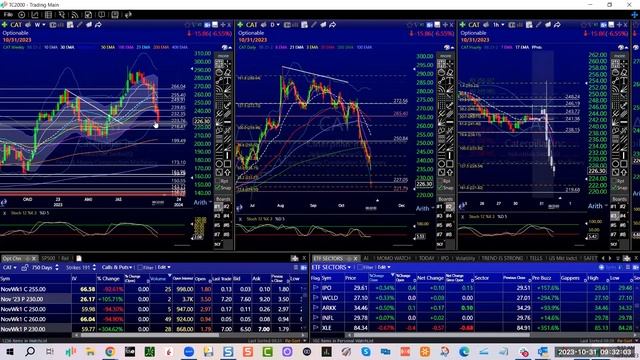
Task: Open Microsoft Edge from taskbar
Action: click(464, 351)
